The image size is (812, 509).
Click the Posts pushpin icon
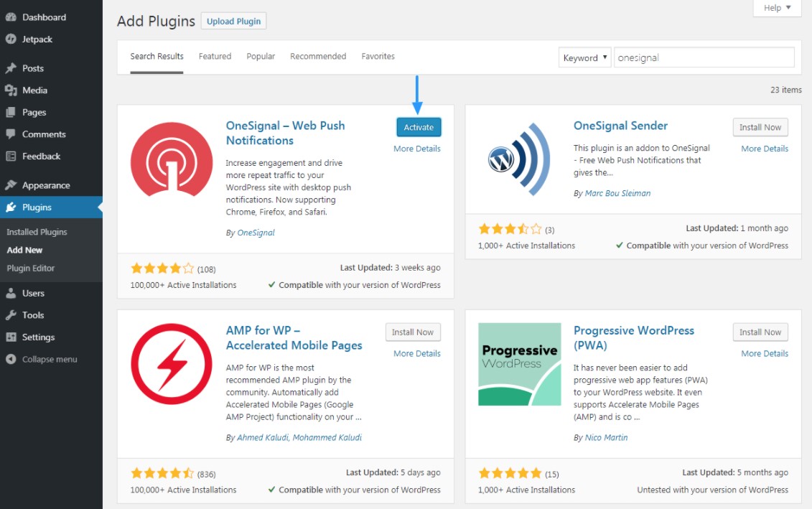coord(11,69)
